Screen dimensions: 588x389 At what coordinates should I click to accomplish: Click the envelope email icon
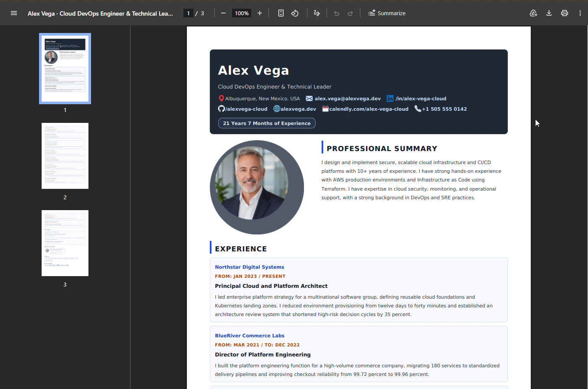pyautogui.click(x=309, y=99)
